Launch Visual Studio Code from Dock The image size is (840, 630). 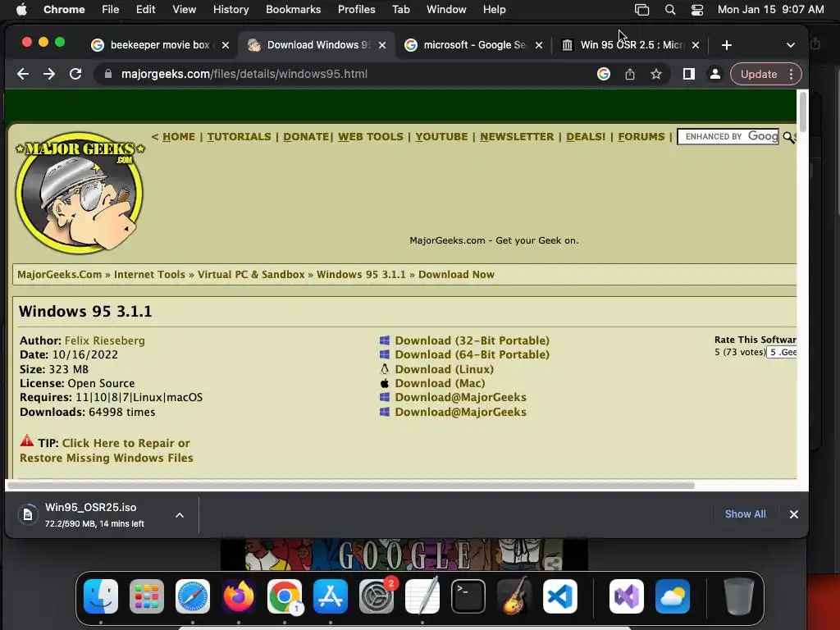(x=559, y=596)
